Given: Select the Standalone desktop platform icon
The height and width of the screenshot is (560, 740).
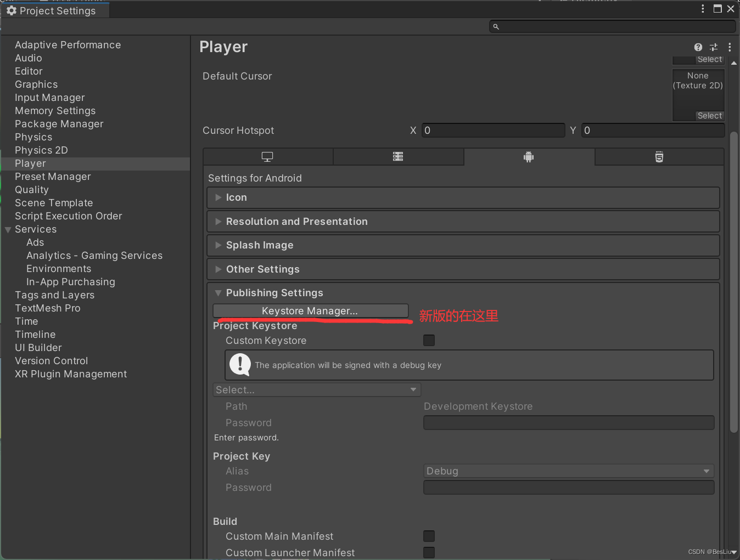Looking at the screenshot, I should [x=267, y=156].
